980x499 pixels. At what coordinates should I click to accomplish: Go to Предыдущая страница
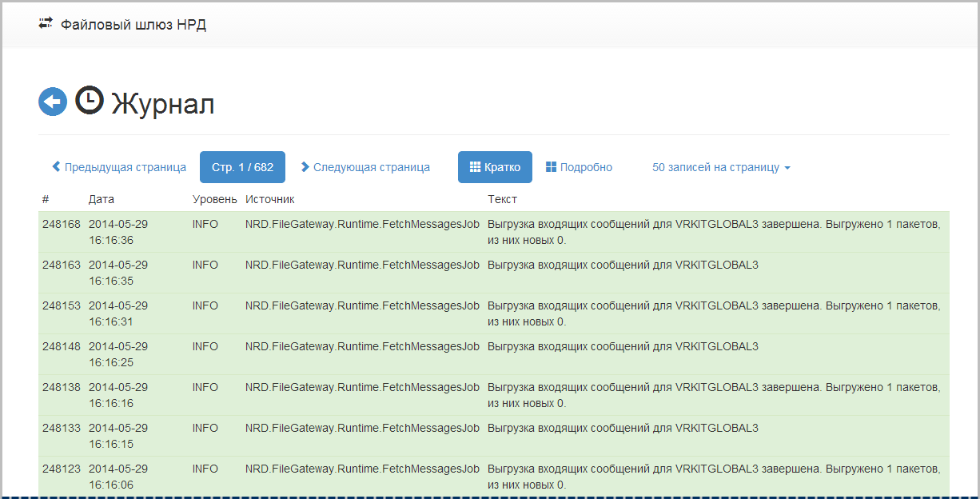pos(119,167)
